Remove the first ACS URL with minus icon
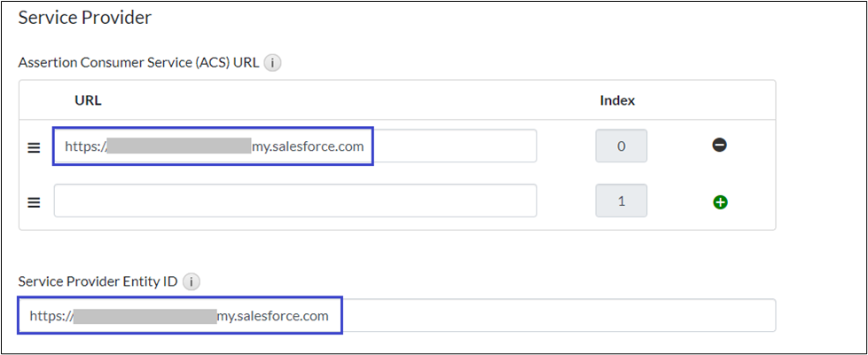868x355 pixels. pyautogui.click(x=720, y=146)
